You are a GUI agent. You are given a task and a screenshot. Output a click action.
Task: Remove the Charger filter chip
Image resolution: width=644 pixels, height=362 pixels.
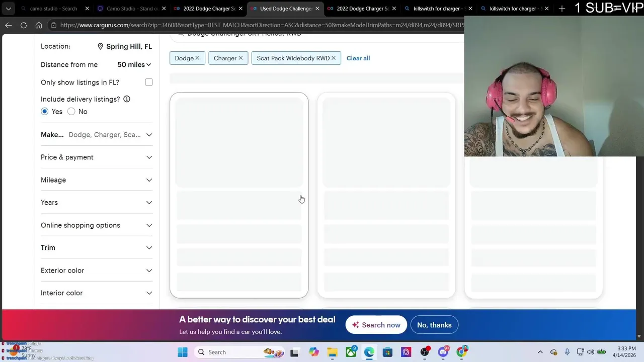click(240, 58)
